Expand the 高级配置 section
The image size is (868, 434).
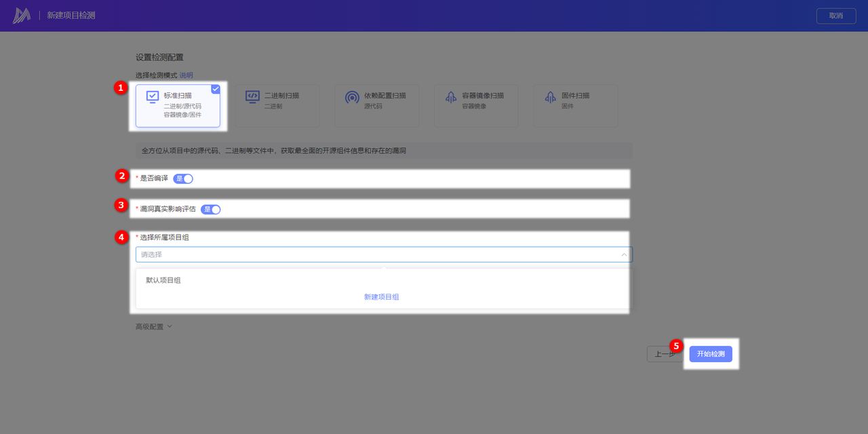tap(154, 326)
